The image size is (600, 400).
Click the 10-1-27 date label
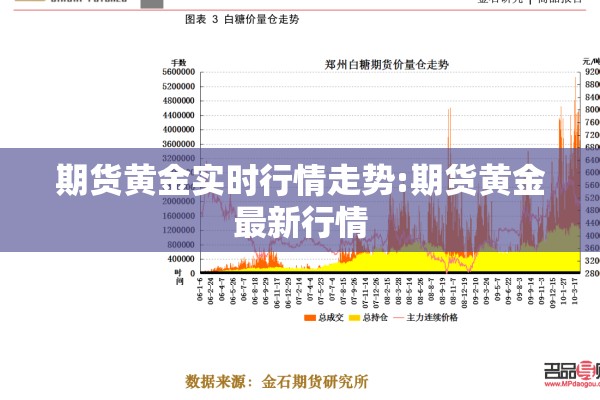563,291
